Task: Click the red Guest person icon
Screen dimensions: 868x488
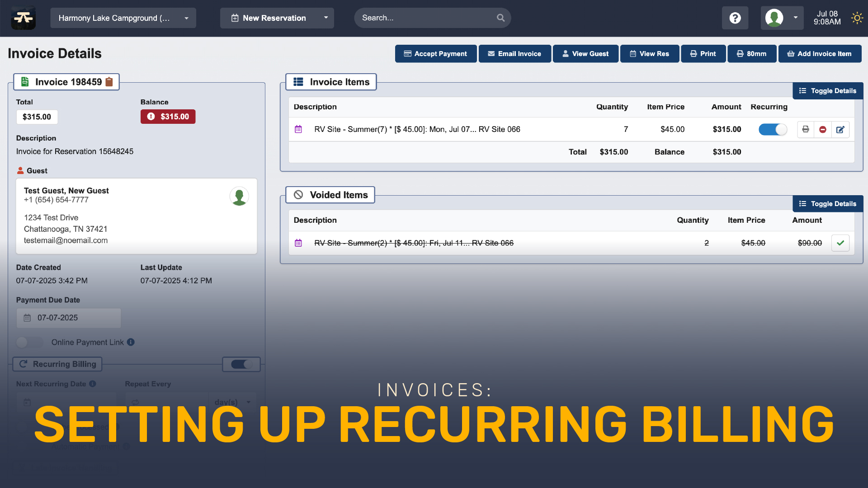Action: (20, 171)
